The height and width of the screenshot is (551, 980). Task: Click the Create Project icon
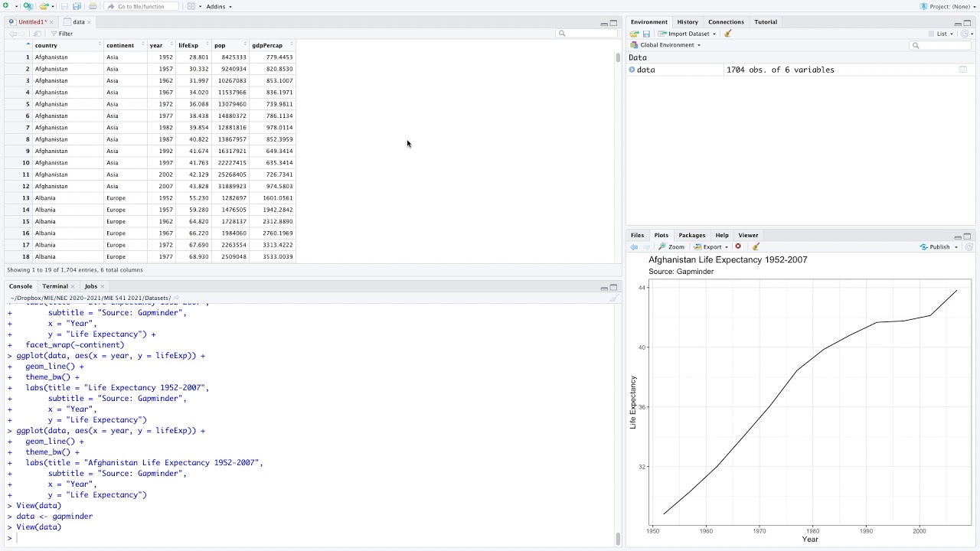(x=28, y=6)
